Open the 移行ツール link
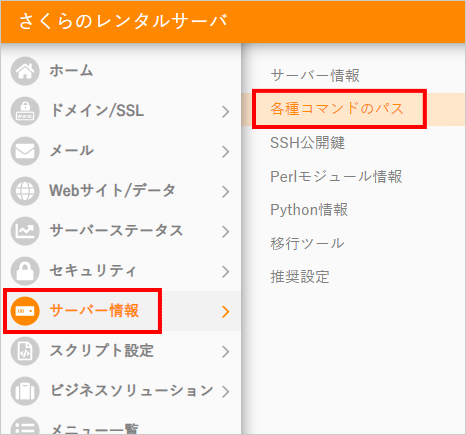 click(x=307, y=243)
